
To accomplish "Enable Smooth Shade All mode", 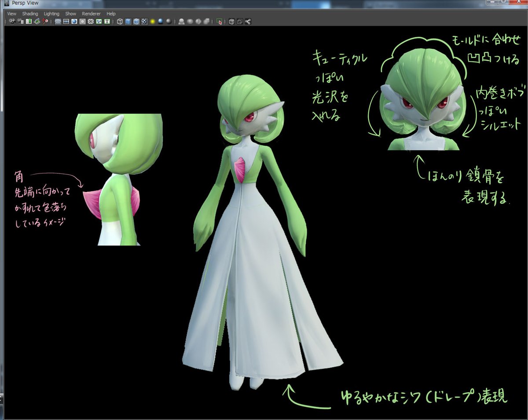I will click(128, 21).
